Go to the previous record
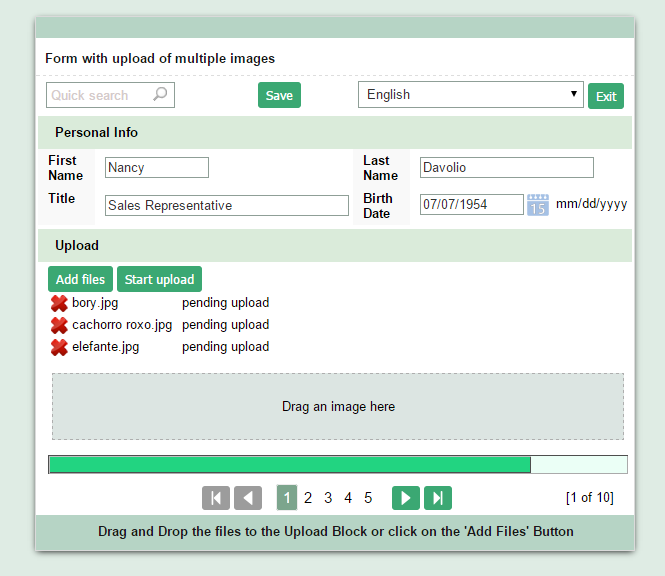Screen dimensions: 665x576 (x=248, y=498)
